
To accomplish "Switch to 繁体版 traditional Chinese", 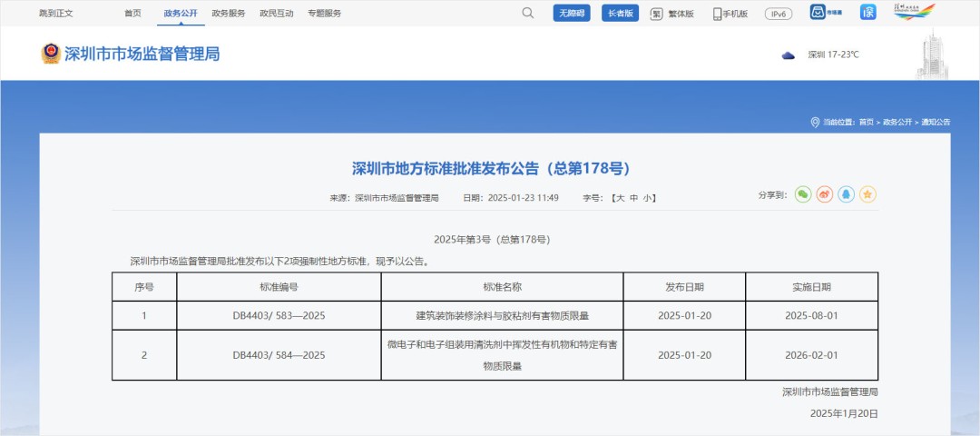I will (x=671, y=14).
